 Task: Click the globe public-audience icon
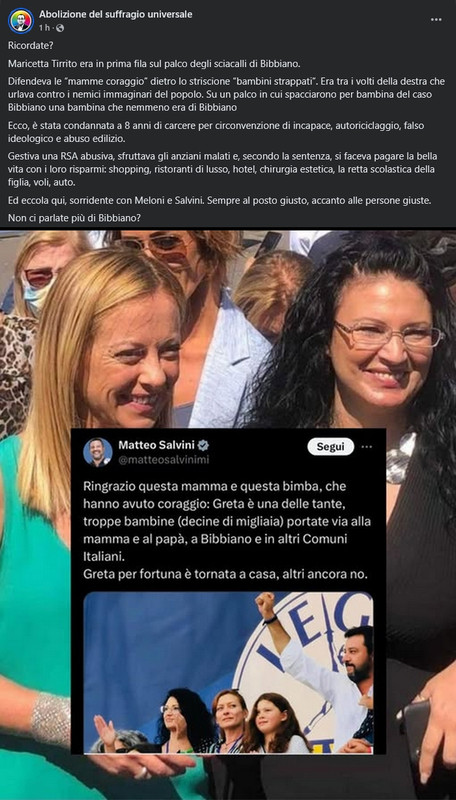[60, 28]
